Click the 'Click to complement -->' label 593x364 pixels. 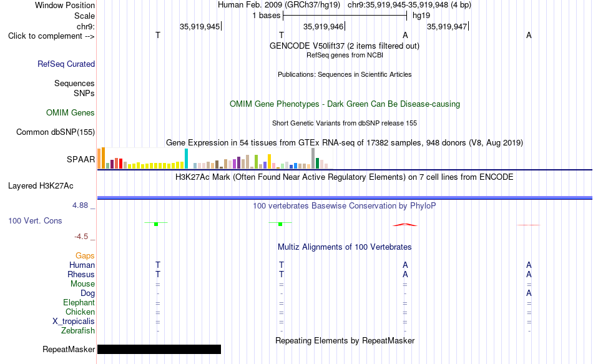[x=51, y=36]
